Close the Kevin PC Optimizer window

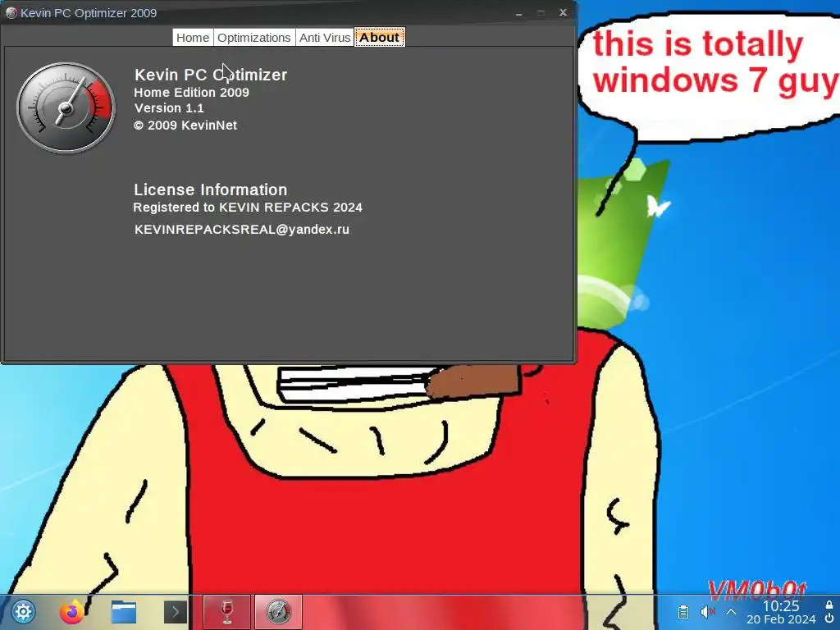click(563, 12)
